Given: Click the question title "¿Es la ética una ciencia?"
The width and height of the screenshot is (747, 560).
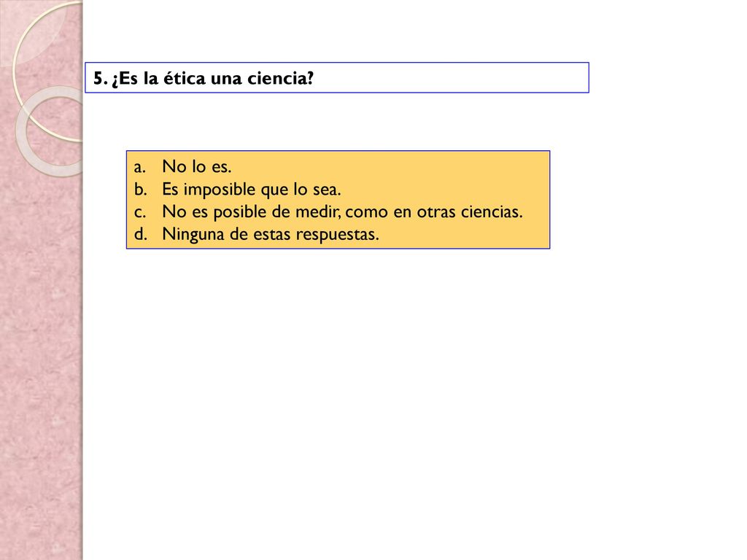Looking at the screenshot, I should tap(212, 78).
